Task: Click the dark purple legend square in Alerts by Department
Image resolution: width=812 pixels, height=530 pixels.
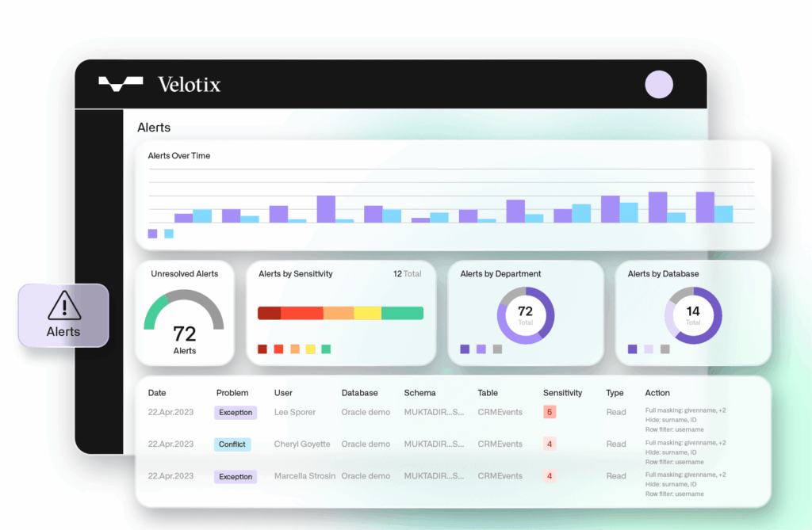Action: pos(465,349)
